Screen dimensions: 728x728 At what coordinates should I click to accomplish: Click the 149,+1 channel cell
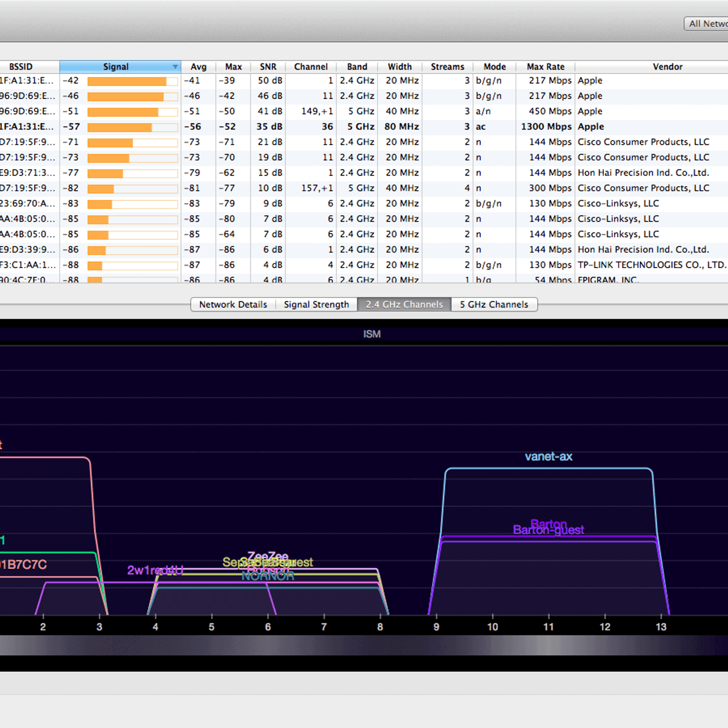[317, 111]
